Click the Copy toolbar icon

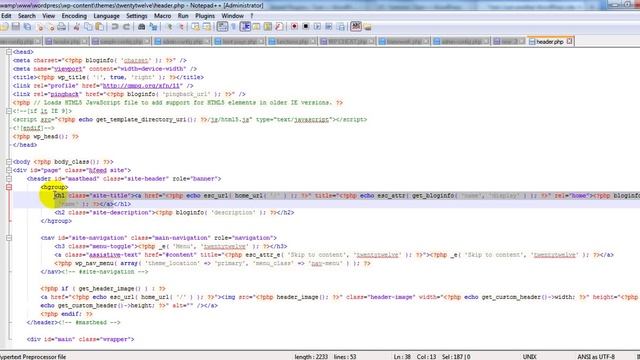(88, 27)
